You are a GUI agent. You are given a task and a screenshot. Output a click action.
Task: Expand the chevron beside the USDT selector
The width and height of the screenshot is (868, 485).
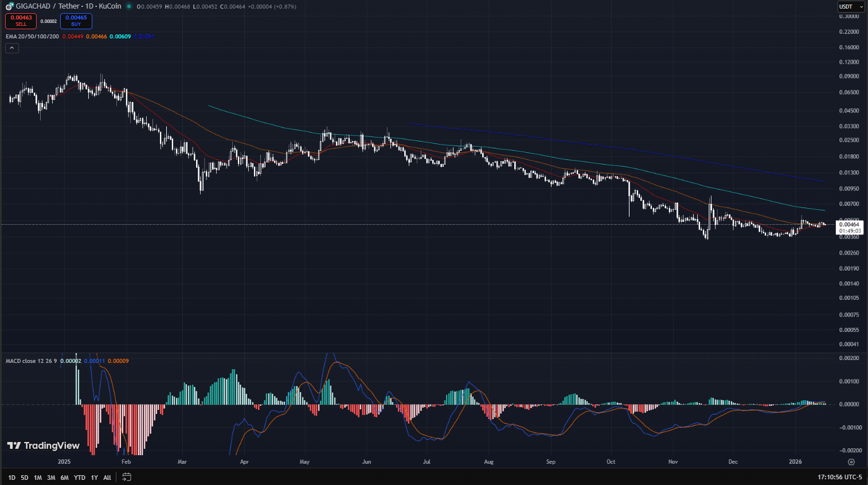click(x=862, y=6)
